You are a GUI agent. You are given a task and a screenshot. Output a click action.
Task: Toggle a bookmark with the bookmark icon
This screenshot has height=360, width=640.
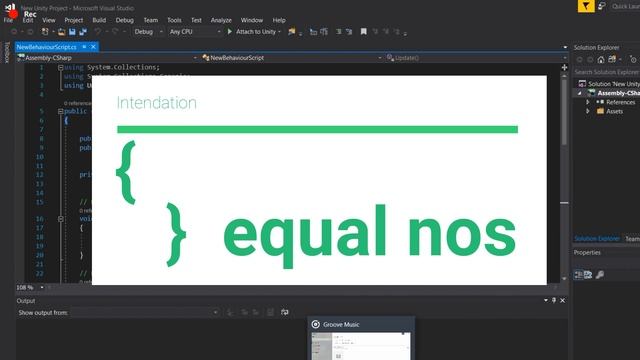(x=363, y=31)
